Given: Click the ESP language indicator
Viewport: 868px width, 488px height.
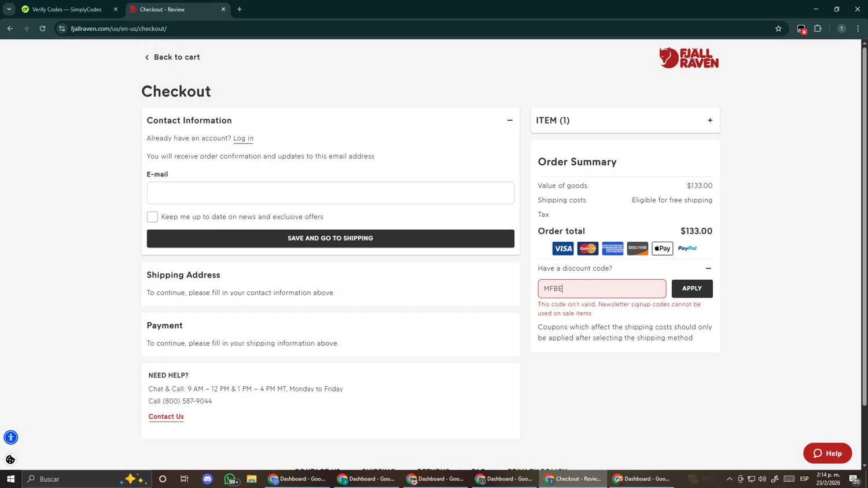Looking at the screenshot, I should pos(804,479).
